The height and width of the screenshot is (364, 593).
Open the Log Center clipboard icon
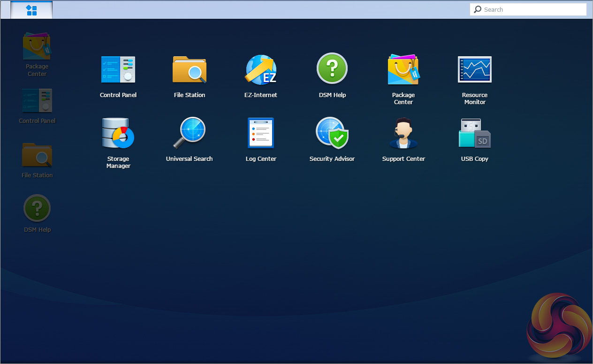(261, 133)
